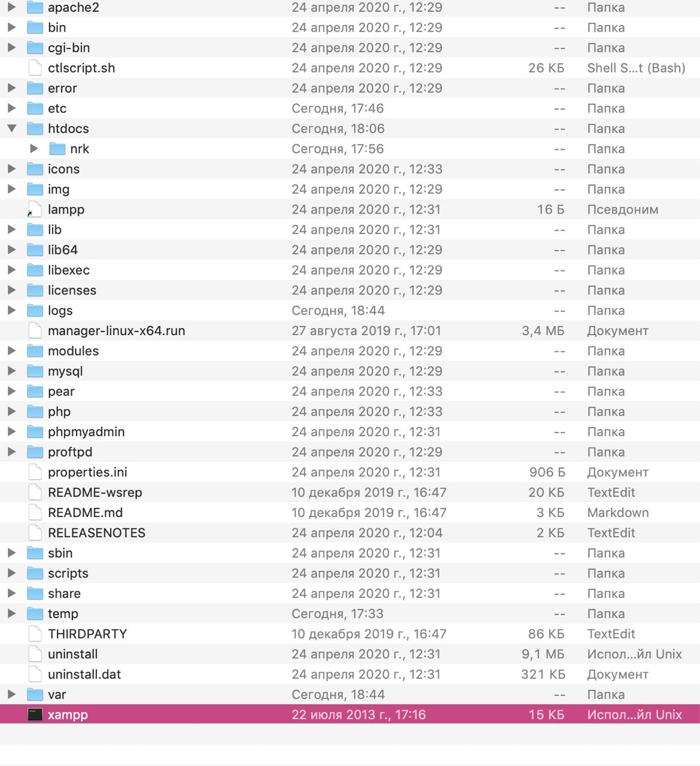Click the size value 86 КБ
The image size is (700, 766).
[x=547, y=634]
